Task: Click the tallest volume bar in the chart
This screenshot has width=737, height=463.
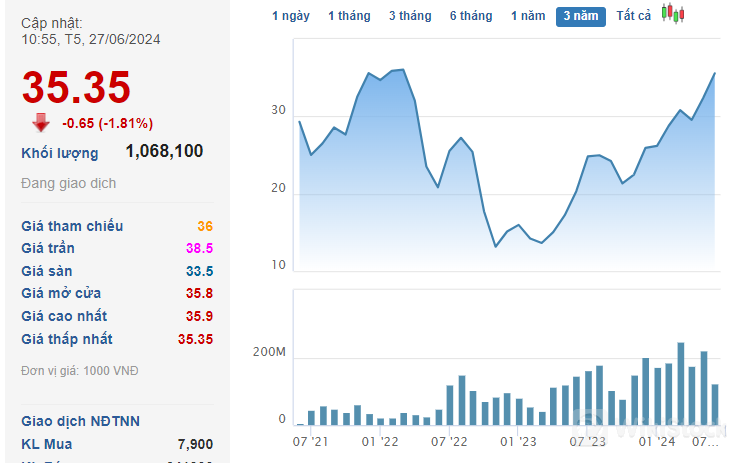Action: click(x=681, y=384)
